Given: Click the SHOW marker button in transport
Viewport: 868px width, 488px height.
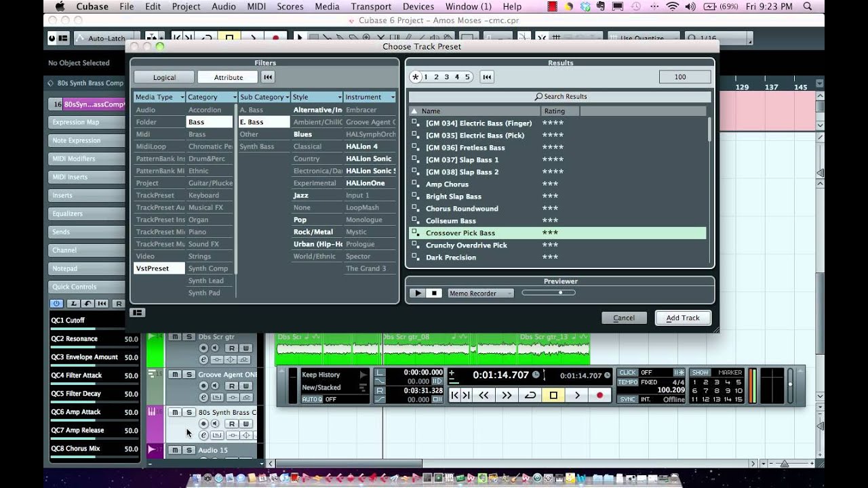Looking at the screenshot, I should tap(700, 373).
